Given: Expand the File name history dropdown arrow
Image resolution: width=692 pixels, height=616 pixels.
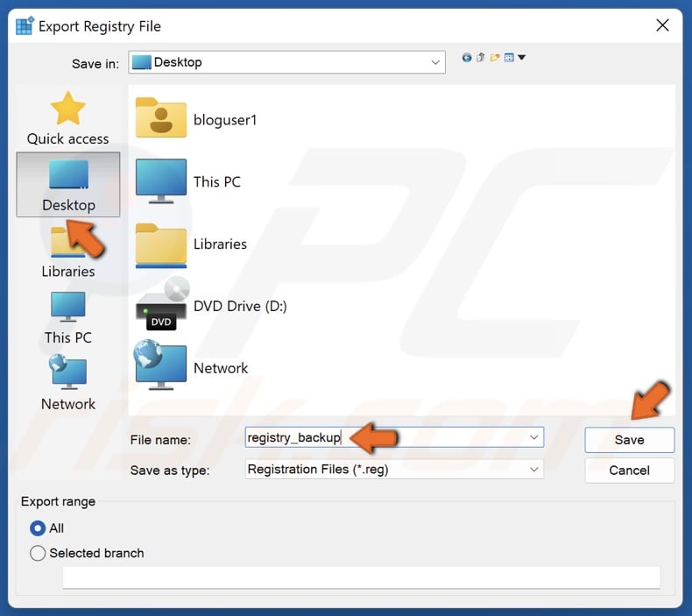Looking at the screenshot, I should pos(534,437).
